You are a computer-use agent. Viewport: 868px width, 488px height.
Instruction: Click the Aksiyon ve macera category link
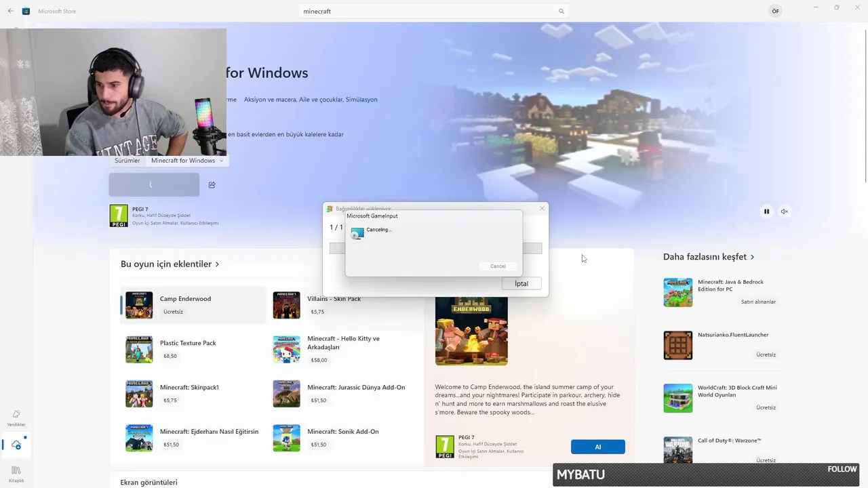[270, 100]
